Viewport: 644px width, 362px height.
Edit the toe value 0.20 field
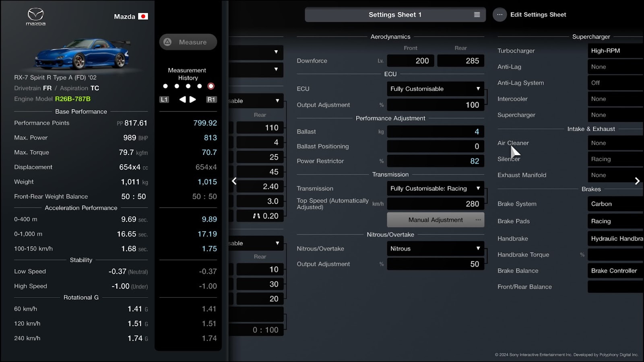click(260, 216)
